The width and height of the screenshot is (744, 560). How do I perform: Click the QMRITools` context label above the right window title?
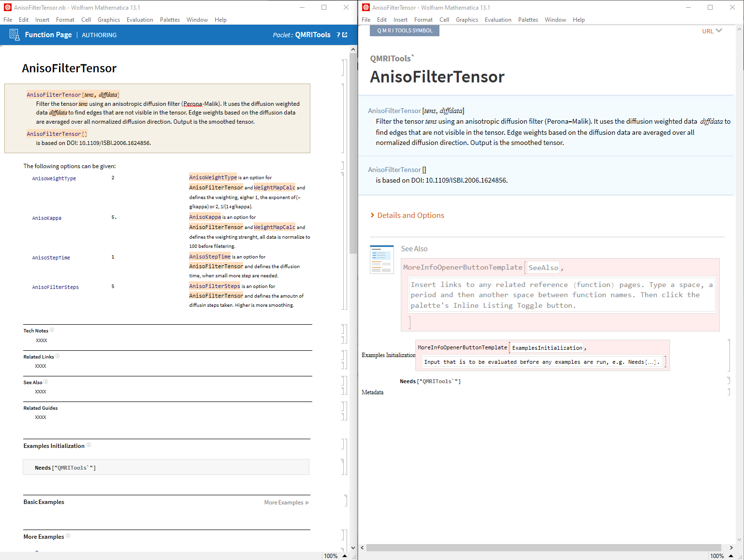point(392,58)
